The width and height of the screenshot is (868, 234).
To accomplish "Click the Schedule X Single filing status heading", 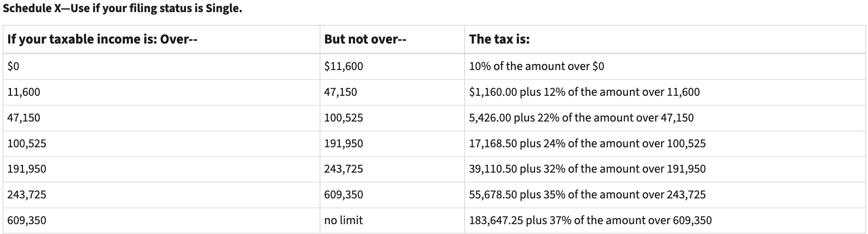I will [x=122, y=8].
